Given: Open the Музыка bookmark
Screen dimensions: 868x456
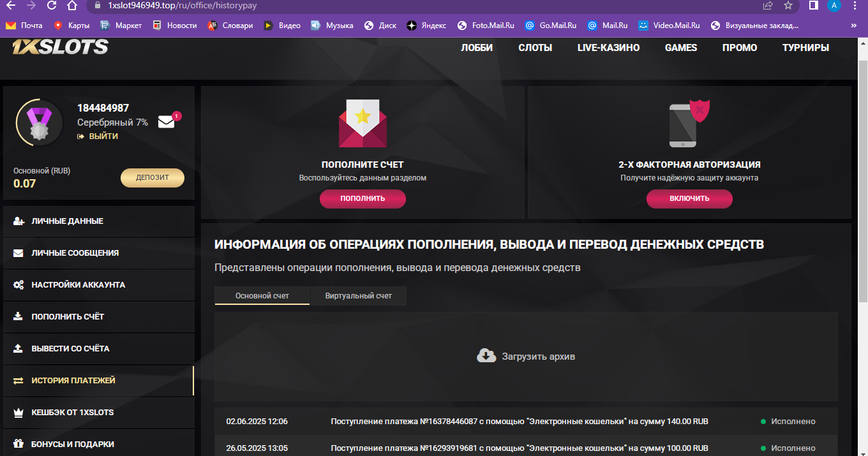Looking at the screenshot, I should click(x=332, y=26).
